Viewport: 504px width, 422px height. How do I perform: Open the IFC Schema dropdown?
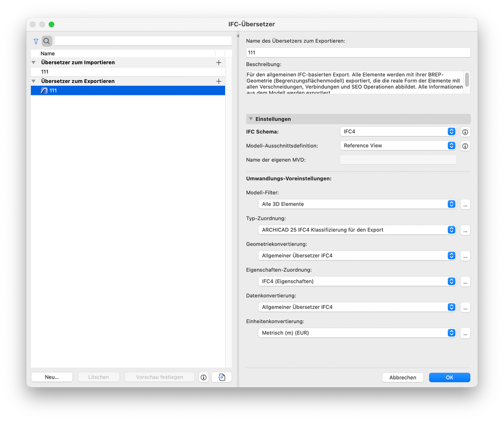click(398, 132)
